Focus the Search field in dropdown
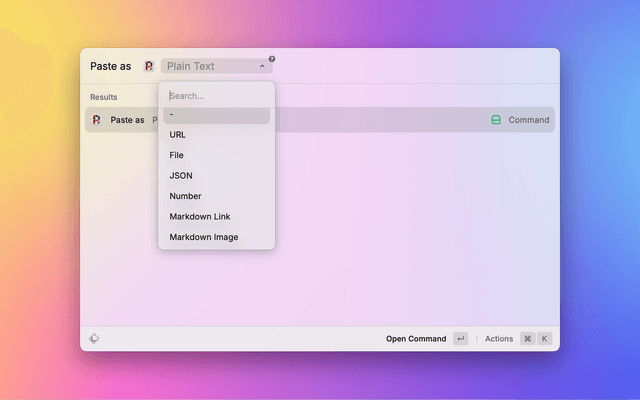The image size is (640, 400). pos(216,96)
